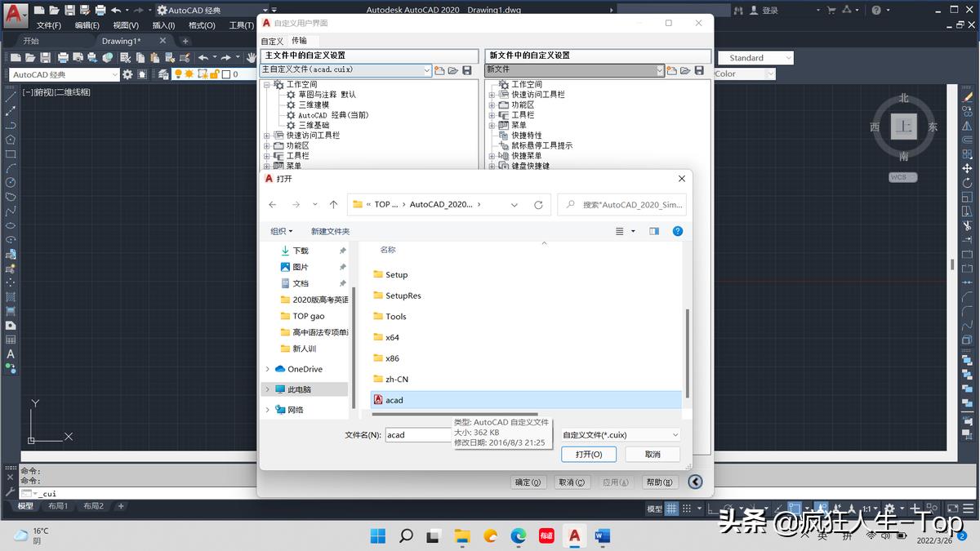The height and width of the screenshot is (551, 980).
Task: Click 新建文件夹 in 打开 dialog
Action: [330, 232]
